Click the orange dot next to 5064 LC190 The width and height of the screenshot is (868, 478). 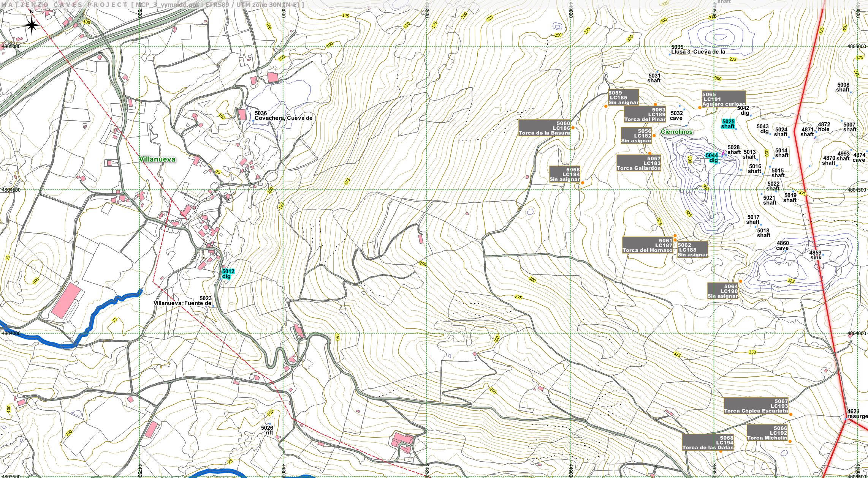(x=740, y=281)
